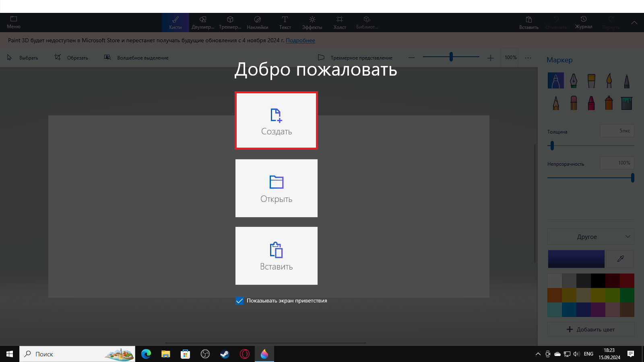This screenshot has width=644, height=362.
Task: Show hidden system tray icons
Action: coord(538,354)
